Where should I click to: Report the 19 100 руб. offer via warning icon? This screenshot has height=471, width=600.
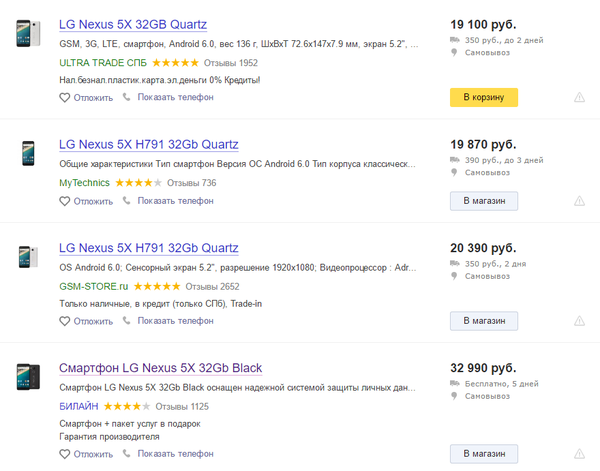(579, 97)
